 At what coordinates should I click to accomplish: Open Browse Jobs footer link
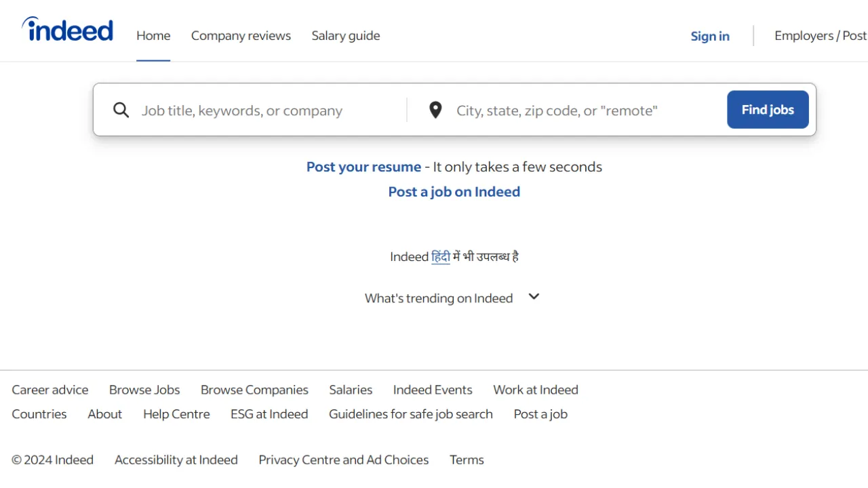point(144,390)
